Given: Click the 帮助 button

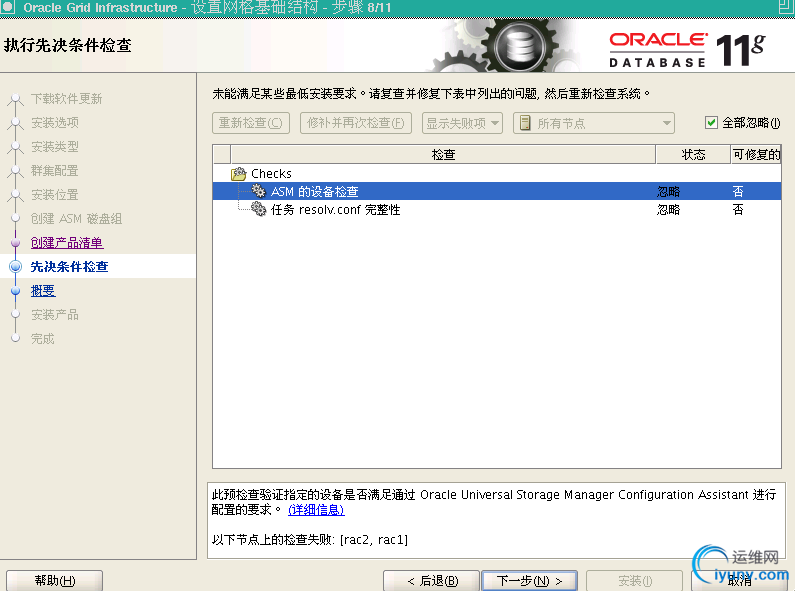Looking at the screenshot, I should coord(55,581).
